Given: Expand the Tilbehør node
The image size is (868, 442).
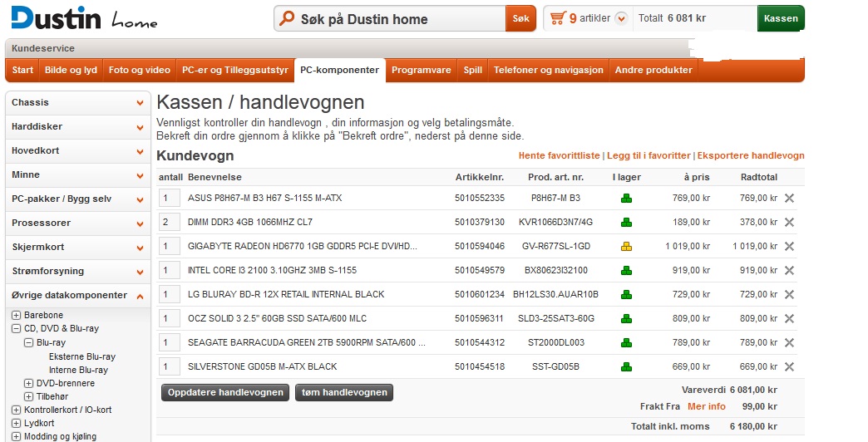Looking at the screenshot, I should [x=29, y=396].
